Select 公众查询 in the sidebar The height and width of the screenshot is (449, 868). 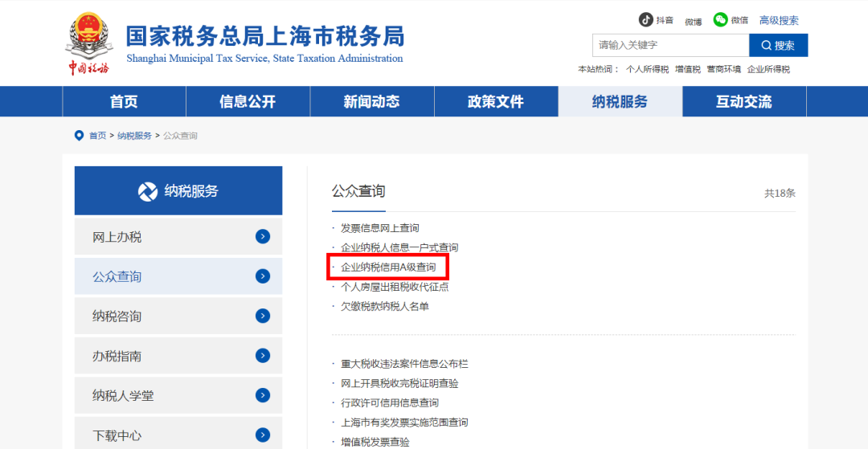pos(178,276)
